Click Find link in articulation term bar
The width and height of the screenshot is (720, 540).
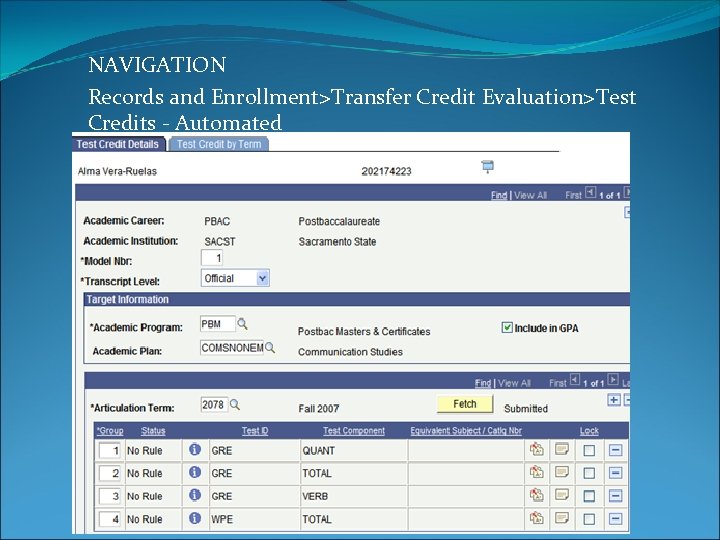pos(483,383)
